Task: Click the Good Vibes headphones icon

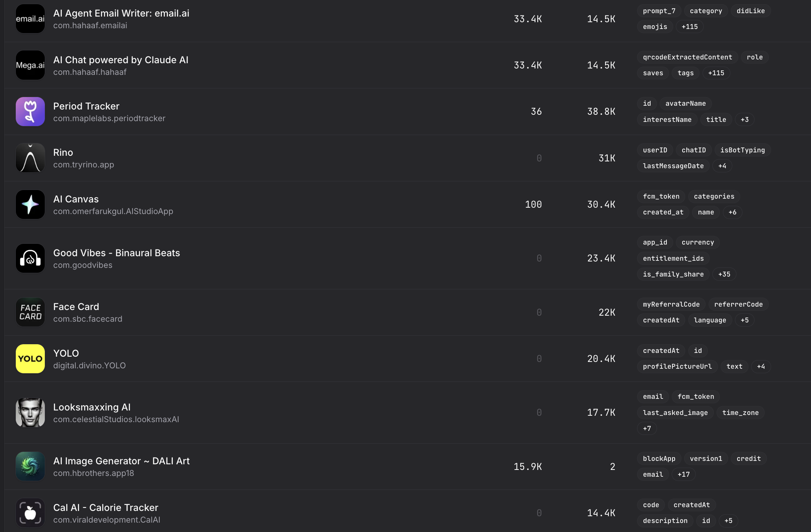Action: (x=30, y=258)
